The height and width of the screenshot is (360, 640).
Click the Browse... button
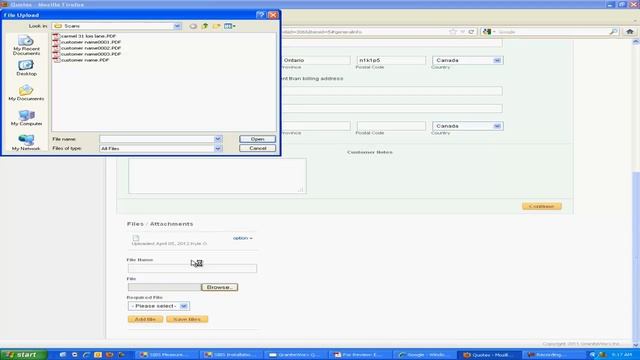(220, 287)
